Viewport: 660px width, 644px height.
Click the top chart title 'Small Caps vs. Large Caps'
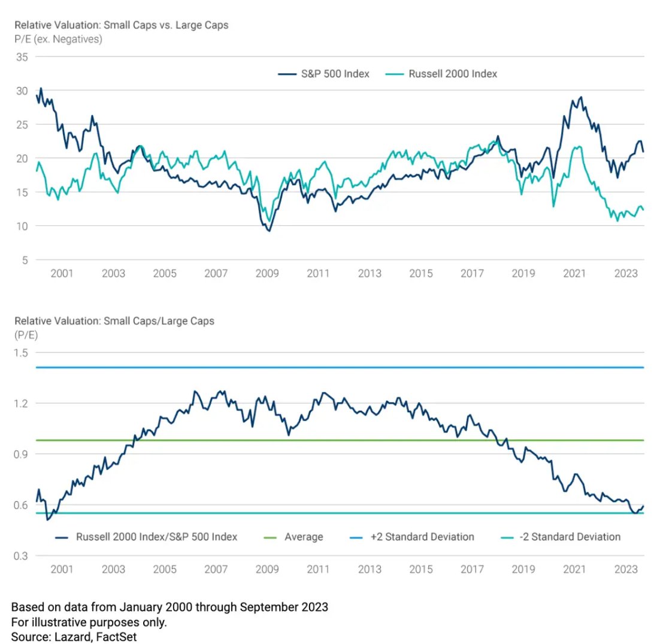click(x=121, y=25)
